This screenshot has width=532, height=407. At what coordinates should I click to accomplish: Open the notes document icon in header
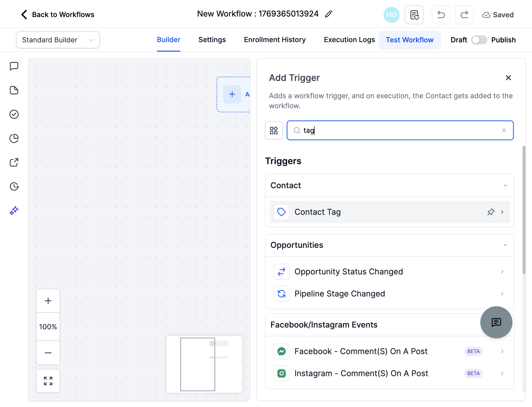[414, 15]
